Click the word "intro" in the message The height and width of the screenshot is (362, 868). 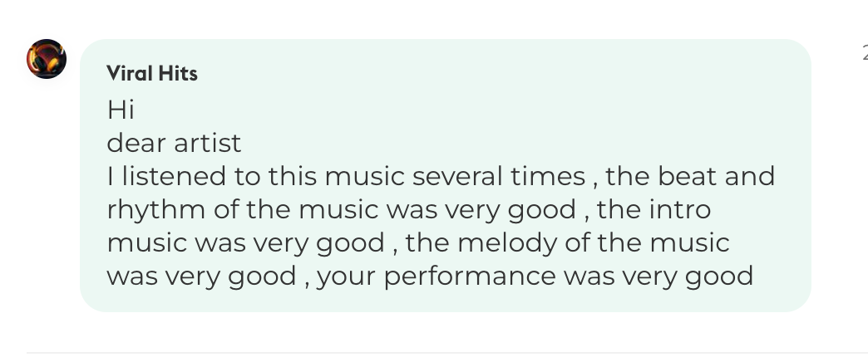678,209
